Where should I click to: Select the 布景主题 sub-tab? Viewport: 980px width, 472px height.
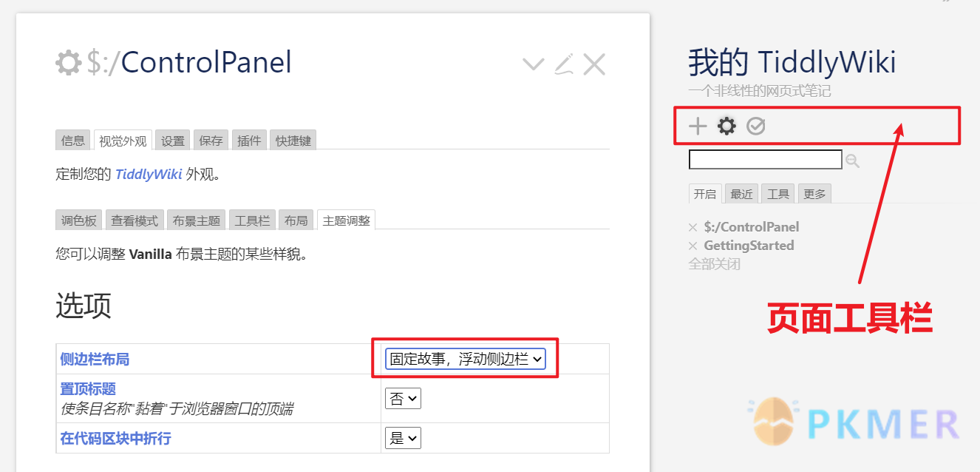pos(197,220)
